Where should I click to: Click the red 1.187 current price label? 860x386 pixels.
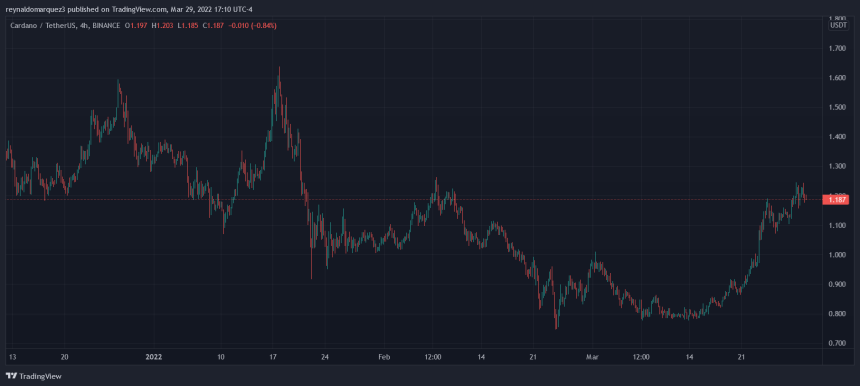coord(835,200)
